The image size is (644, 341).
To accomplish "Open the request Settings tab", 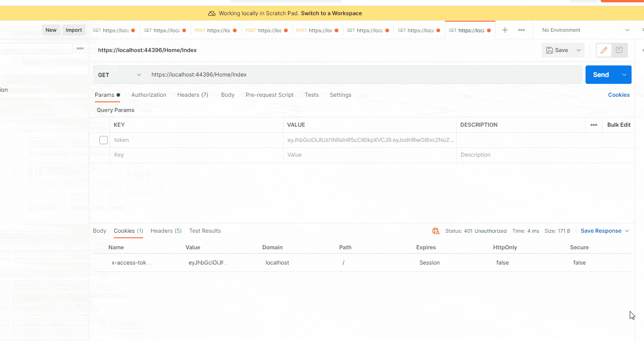I will [x=341, y=95].
